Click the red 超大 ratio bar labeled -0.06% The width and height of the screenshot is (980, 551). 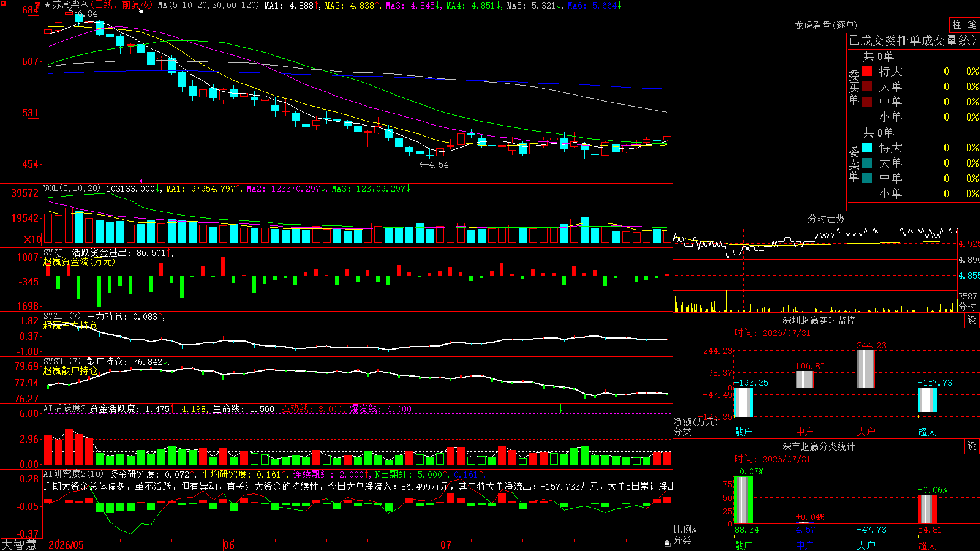[927, 509]
